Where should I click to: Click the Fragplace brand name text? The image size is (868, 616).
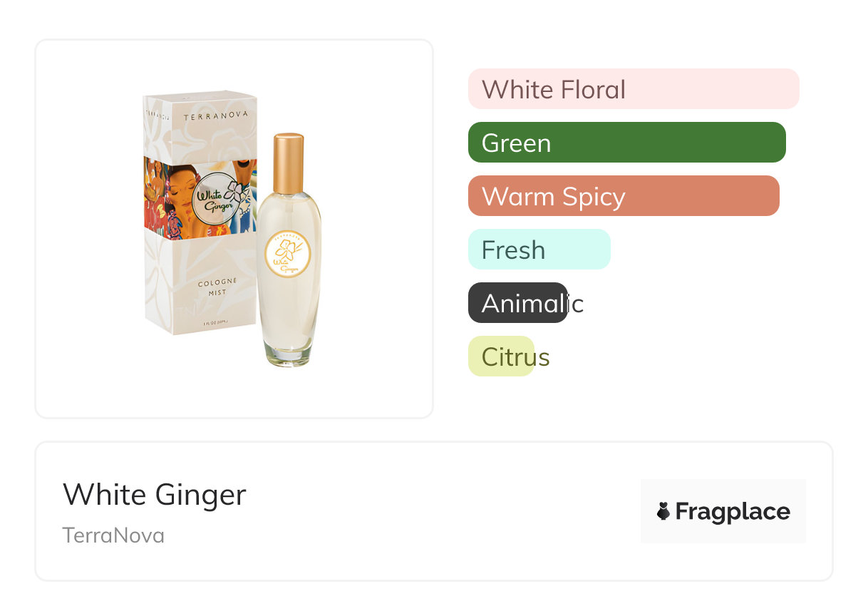coord(733,511)
